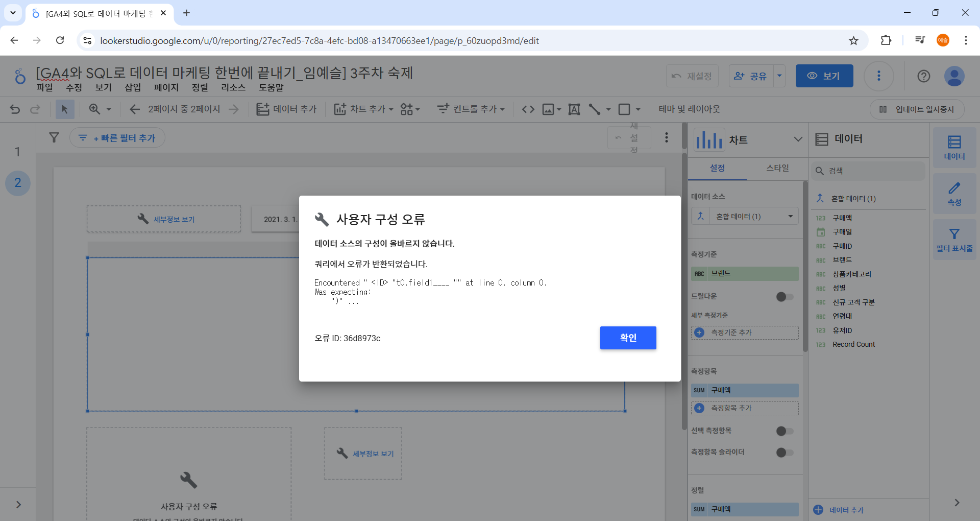Open the 데이터 side panel tab

(954, 148)
